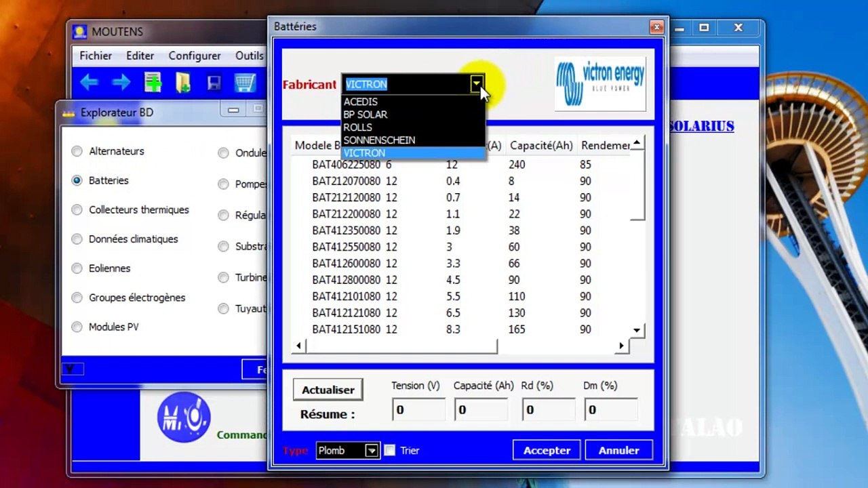Viewport: 868px width, 488px height.
Task: Click the Explorateur BD title bar icon
Action: [68, 113]
